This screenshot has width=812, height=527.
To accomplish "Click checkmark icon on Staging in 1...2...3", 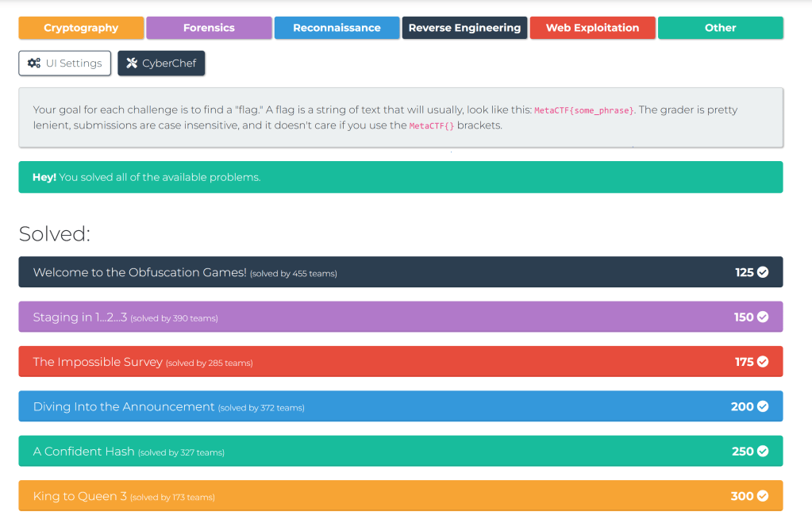I will (763, 317).
